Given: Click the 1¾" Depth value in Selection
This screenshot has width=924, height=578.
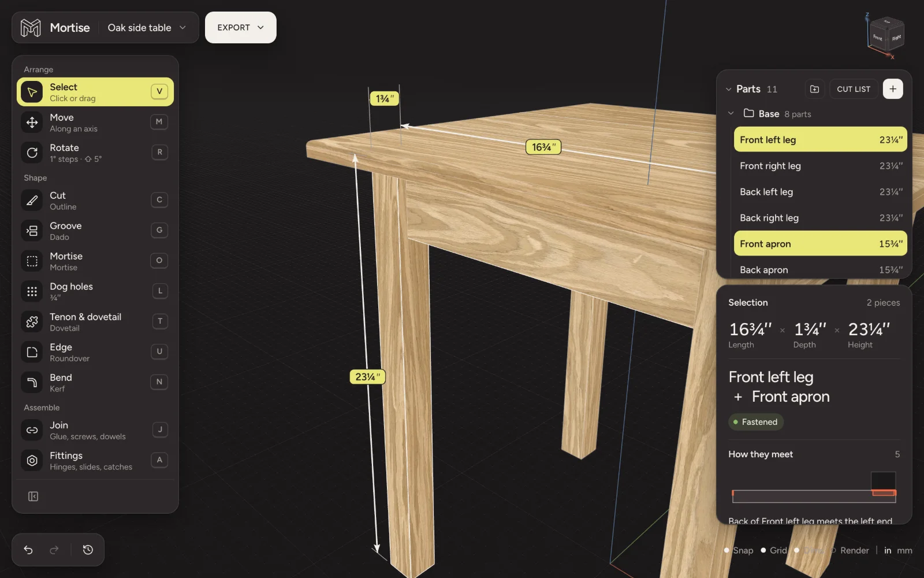Looking at the screenshot, I should coord(810,329).
